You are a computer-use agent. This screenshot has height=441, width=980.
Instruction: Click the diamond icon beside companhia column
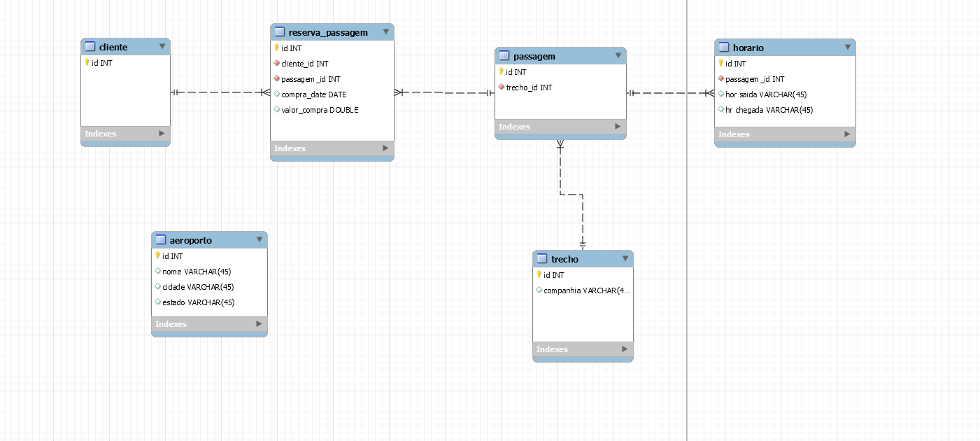[539, 290]
